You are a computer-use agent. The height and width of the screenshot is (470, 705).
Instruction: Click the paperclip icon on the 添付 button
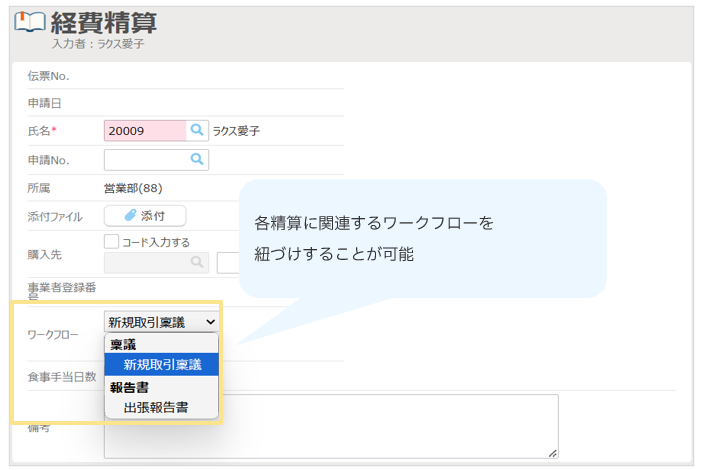[130, 216]
